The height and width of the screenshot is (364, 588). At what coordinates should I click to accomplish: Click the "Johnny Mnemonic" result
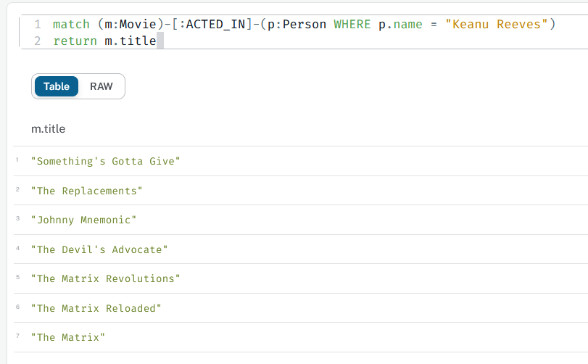coord(83,220)
